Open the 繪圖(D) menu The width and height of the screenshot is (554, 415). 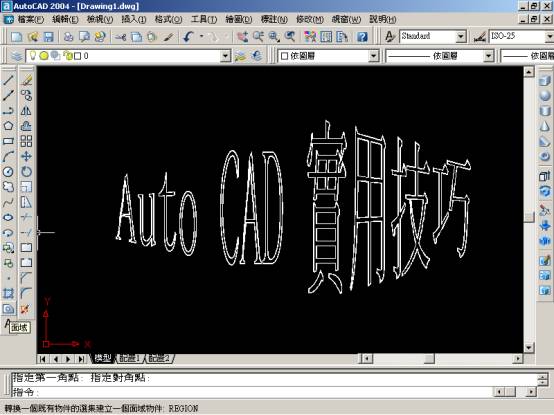point(239,19)
